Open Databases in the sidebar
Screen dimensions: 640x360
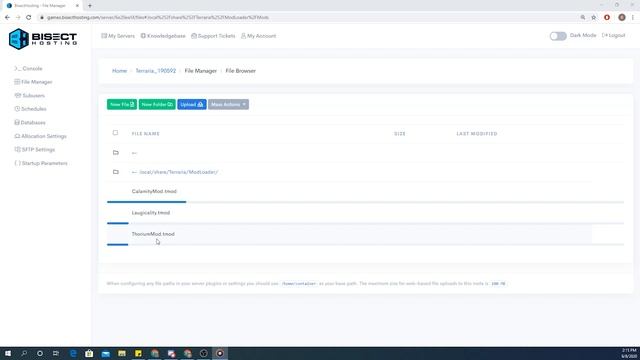[30, 122]
